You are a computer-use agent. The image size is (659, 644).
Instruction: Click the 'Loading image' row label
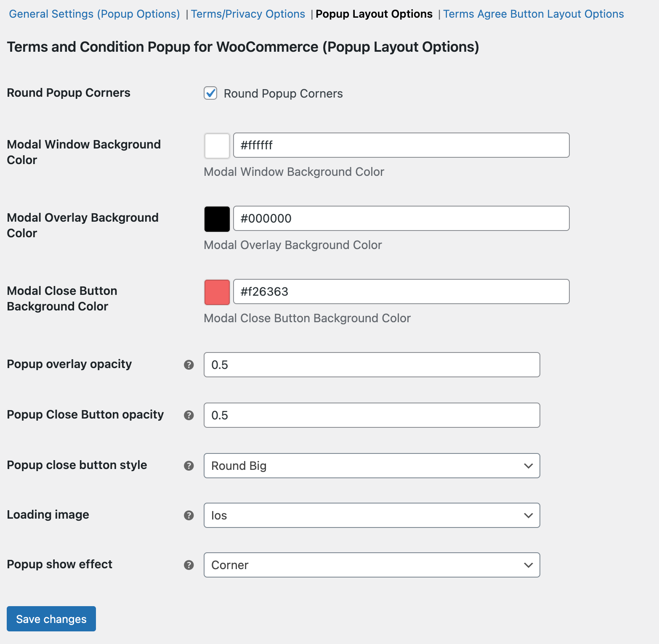click(48, 514)
